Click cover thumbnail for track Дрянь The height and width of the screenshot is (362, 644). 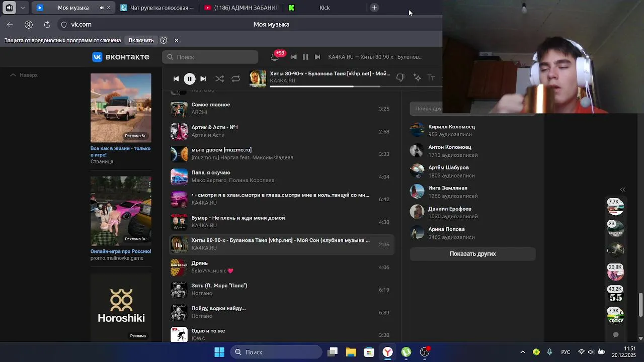(179, 267)
